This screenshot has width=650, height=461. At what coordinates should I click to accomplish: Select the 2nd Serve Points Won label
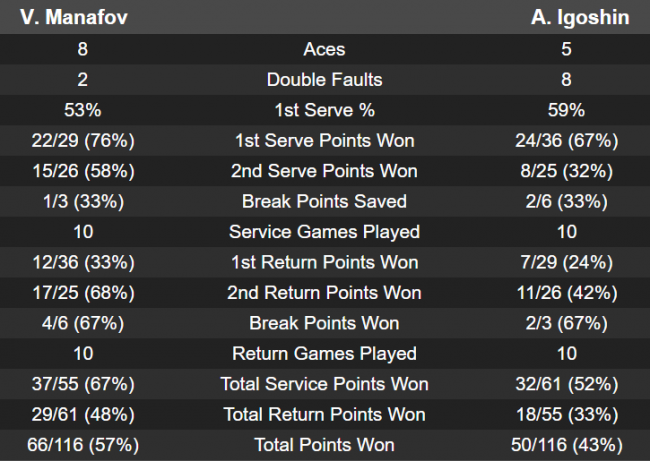(x=324, y=171)
